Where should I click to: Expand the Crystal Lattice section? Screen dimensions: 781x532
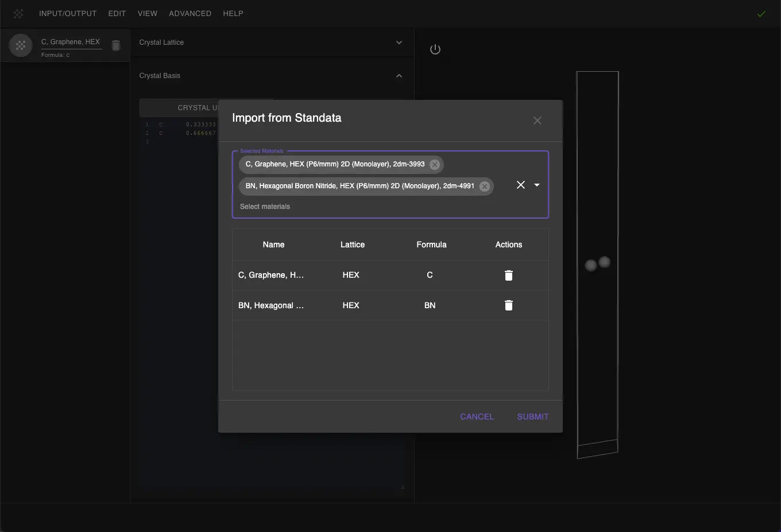(x=399, y=42)
